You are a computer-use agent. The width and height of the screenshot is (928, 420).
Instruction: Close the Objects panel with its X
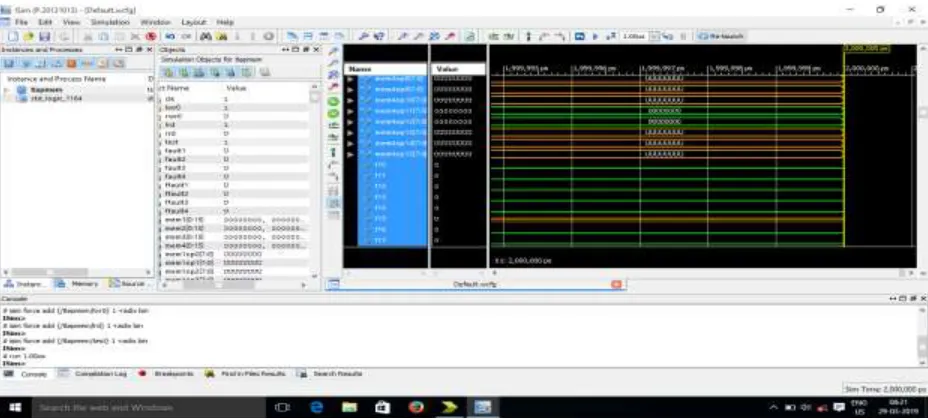(x=317, y=50)
